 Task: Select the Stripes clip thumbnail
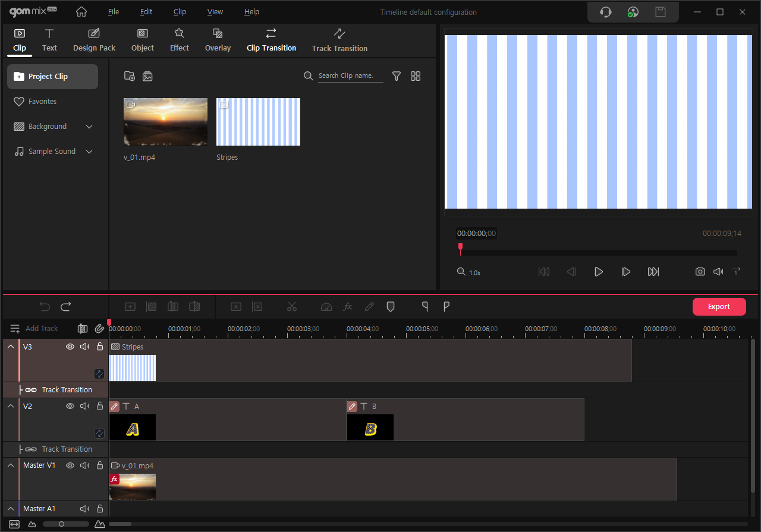[258, 122]
